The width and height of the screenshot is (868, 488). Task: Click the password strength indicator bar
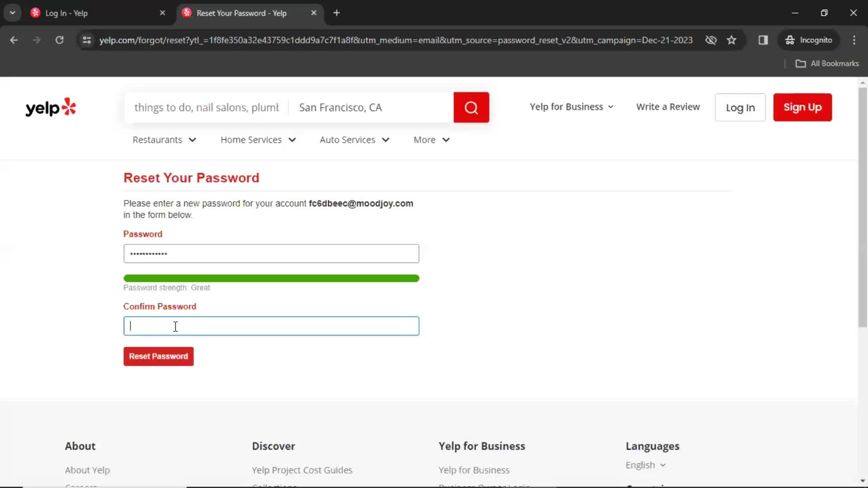point(272,278)
